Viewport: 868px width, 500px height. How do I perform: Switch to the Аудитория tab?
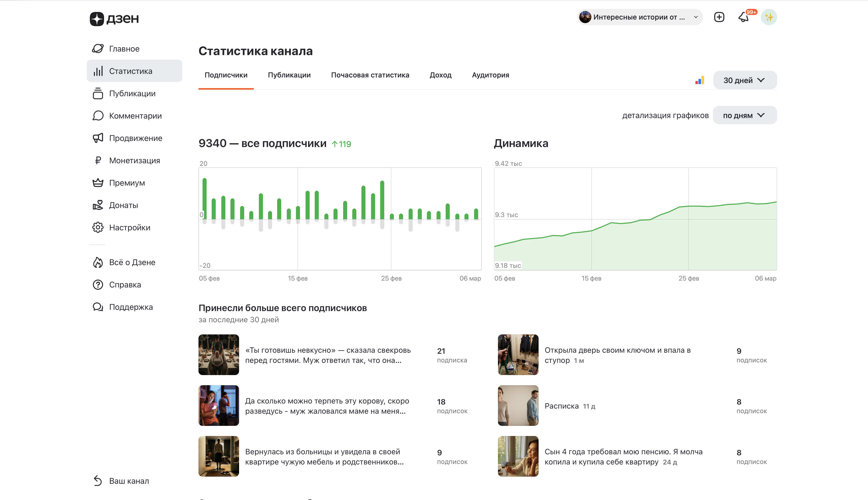tap(490, 75)
